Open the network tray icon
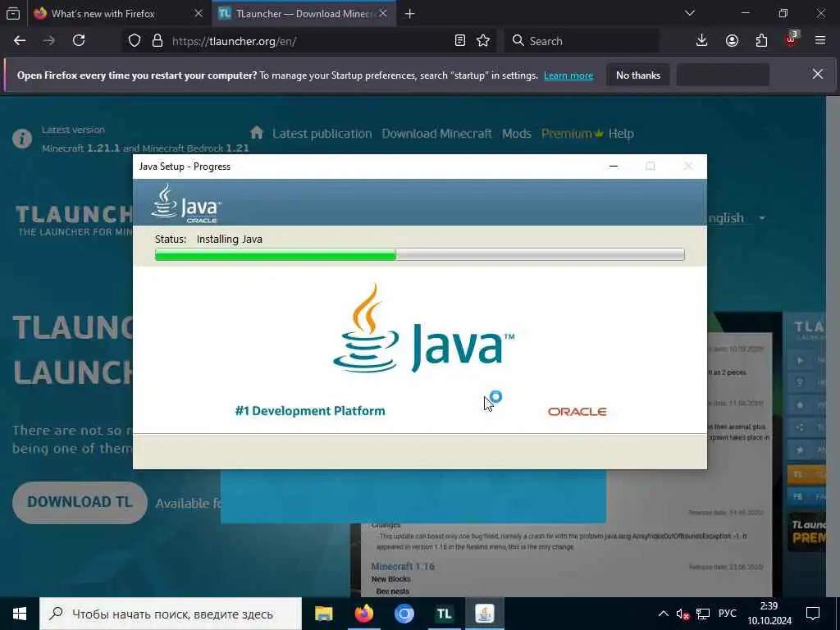 [x=703, y=614]
